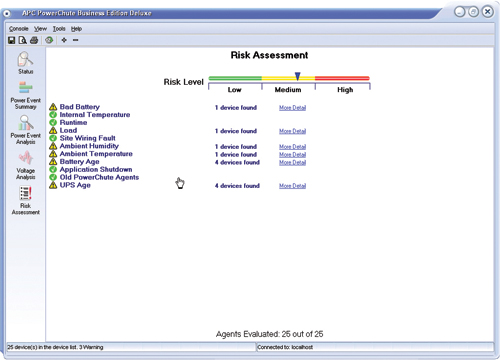Click the Battery Age warning icon
This screenshot has width=500, height=360.
point(53,162)
